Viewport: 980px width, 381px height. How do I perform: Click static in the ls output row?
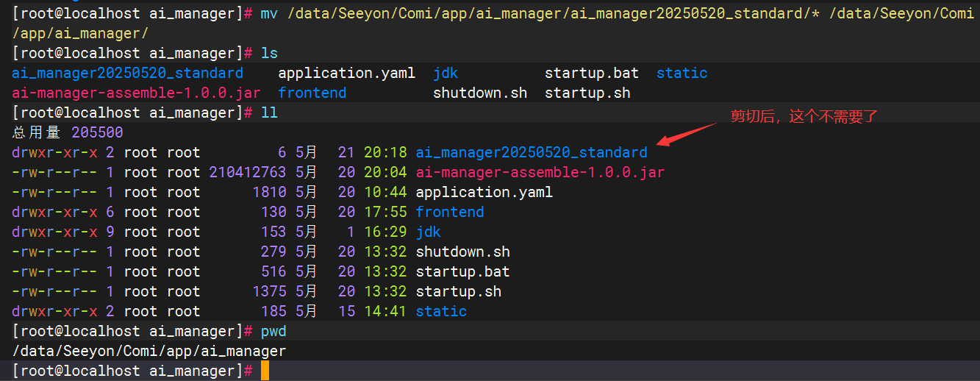pos(682,73)
